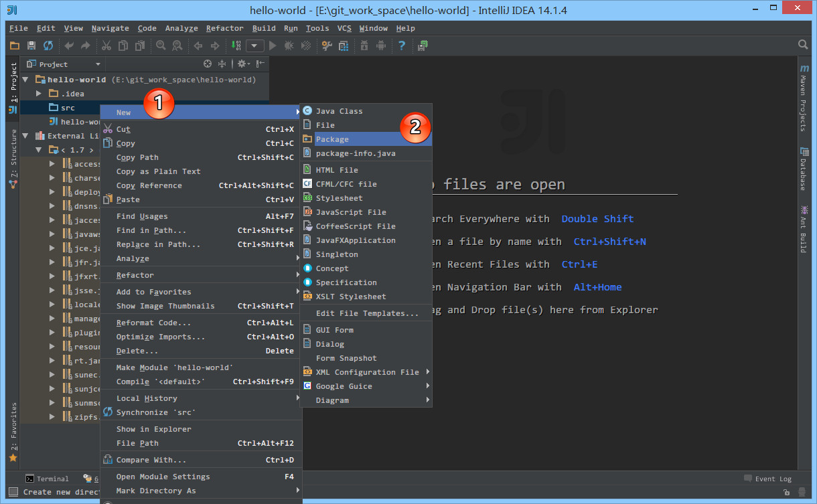The height and width of the screenshot is (504, 817).
Task: Click the Undo arrow icon
Action: (69, 46)
